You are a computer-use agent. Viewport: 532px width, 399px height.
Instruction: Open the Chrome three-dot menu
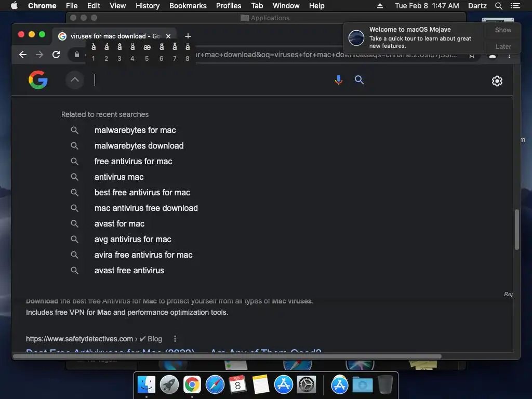point(509,55)
